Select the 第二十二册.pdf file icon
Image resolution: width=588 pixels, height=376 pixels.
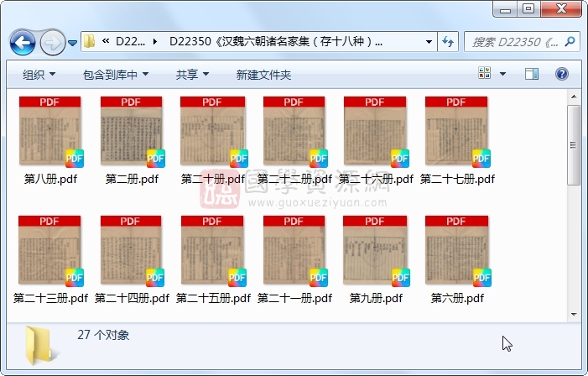pyautogui.click(x=294, y=131)
